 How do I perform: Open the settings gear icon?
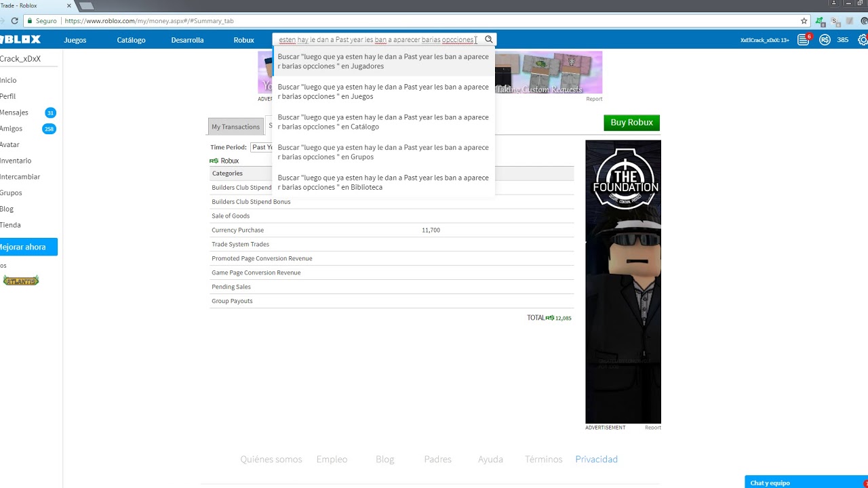(x=863, y=40)
